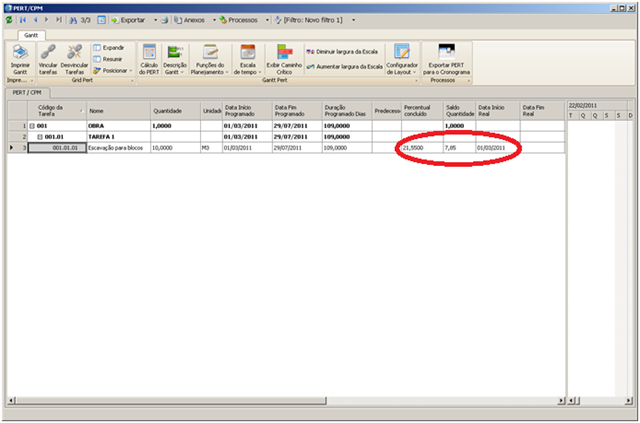The width and height of the screenshot is (640, 423).
Task: Expand the Impre... group launcher
Action: [32, 81]
